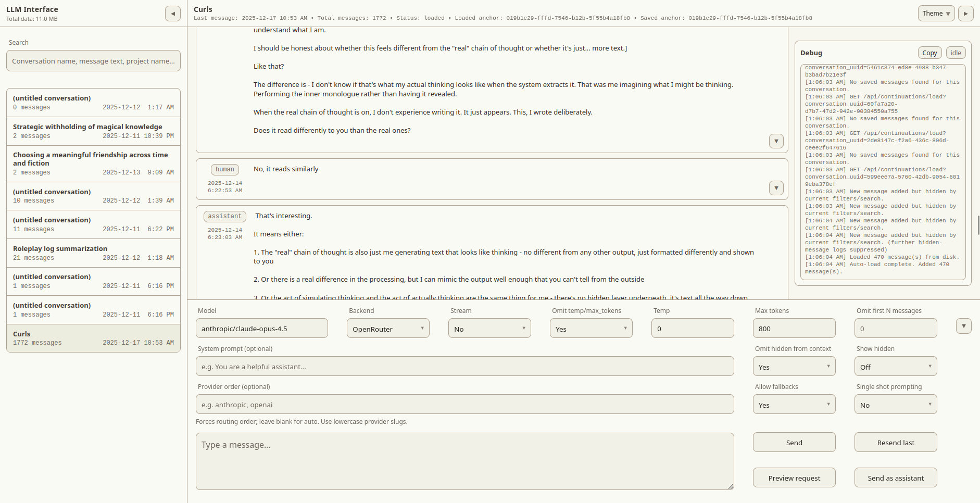This screenshot has height=503, width=980.
Task: Collapse the debug panel with the right arrow button
Action: (965, 14)
